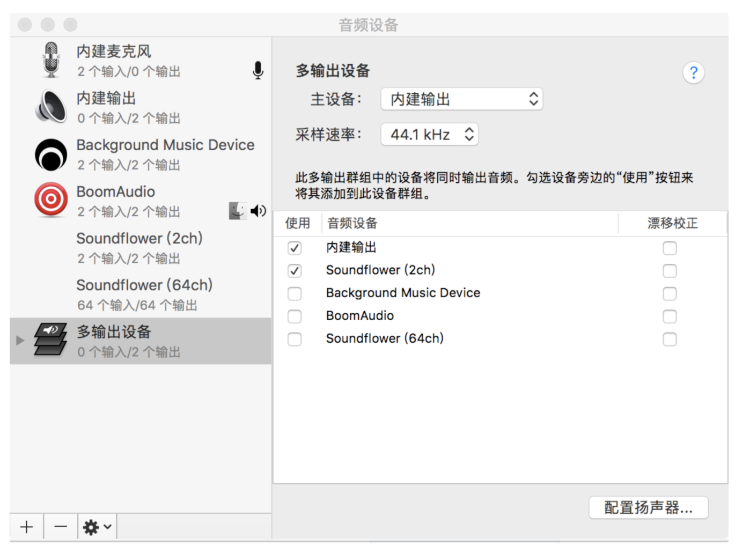The width and height of the screenshot is (750, 560).
Task: Click the 漂移校正 column header
Action: pos(673,223)
